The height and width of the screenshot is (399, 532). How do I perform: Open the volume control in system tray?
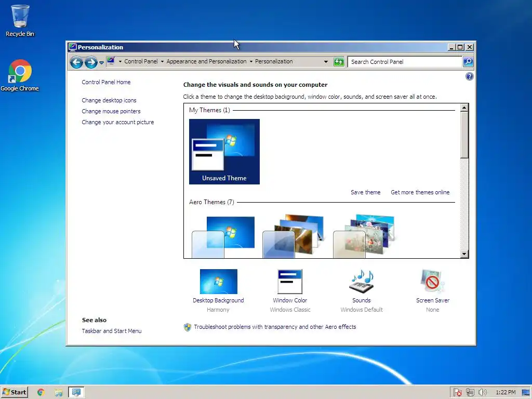482,393
